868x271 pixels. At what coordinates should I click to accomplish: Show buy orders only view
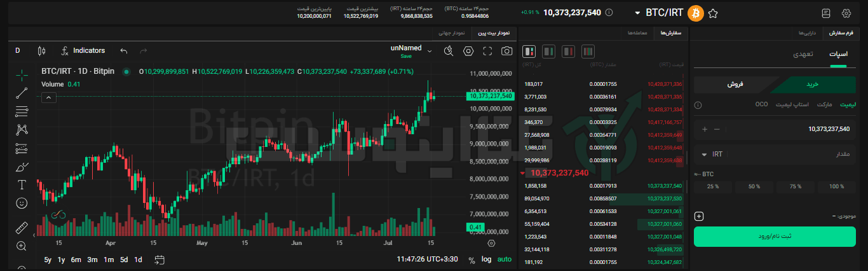[549, 51]
